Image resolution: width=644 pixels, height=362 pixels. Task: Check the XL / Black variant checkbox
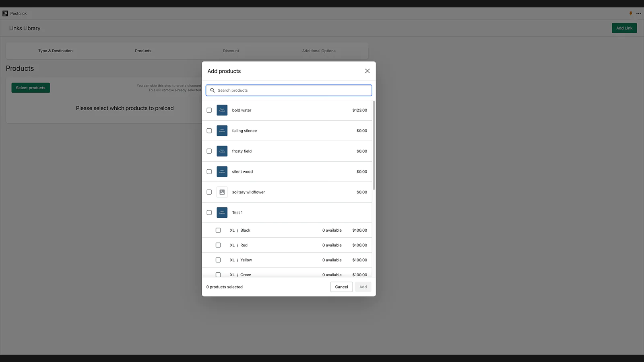point(218,230)
